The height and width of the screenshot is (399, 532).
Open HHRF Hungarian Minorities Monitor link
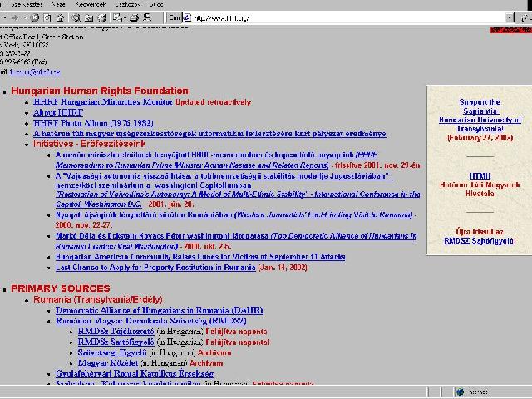103,101
